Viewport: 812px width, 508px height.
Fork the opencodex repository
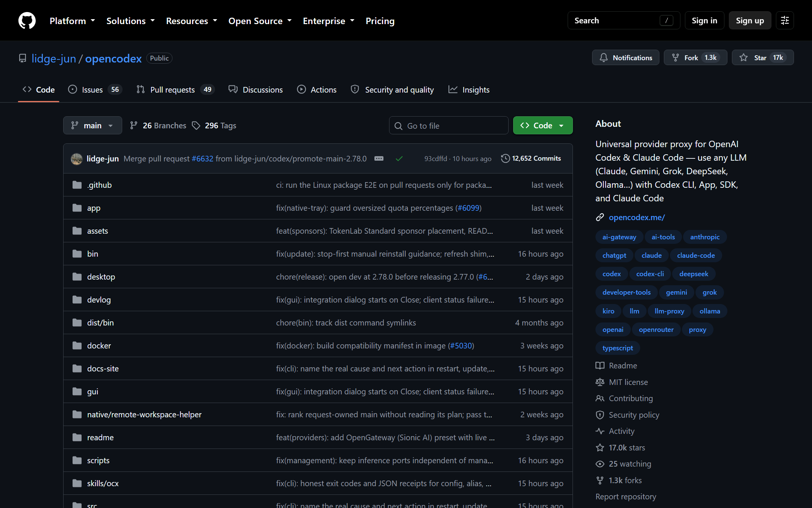695,58
